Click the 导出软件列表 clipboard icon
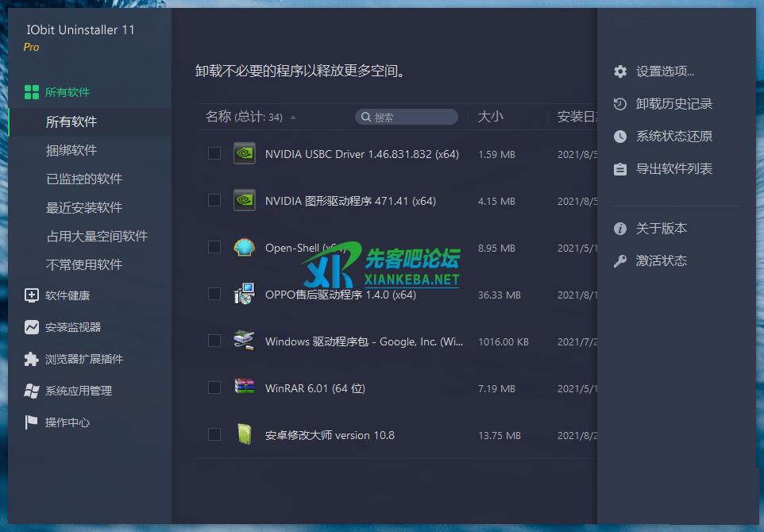Image resolution: width=764 pixels, height=532 pixels. click(620, 169)
